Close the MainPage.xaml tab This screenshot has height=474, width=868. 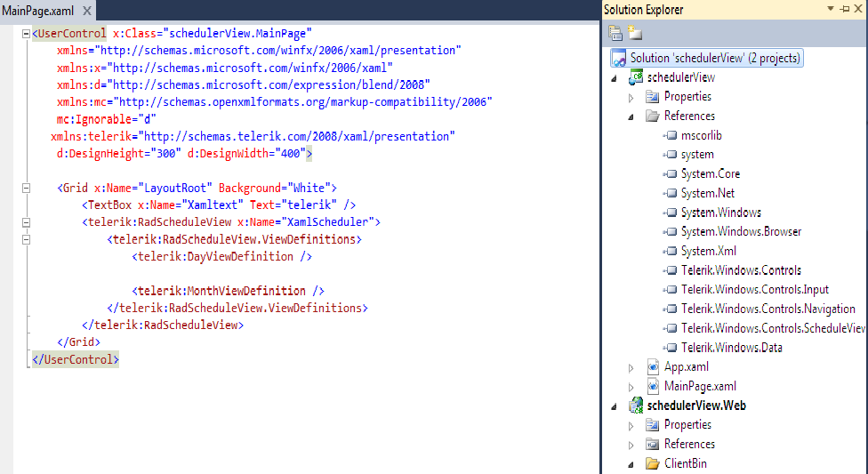[87, 11]
